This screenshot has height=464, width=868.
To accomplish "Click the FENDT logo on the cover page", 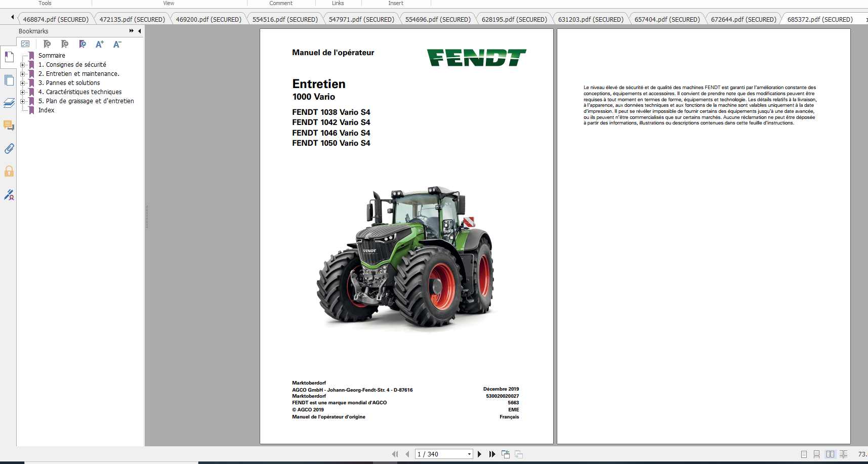I will tap(477, 57).
